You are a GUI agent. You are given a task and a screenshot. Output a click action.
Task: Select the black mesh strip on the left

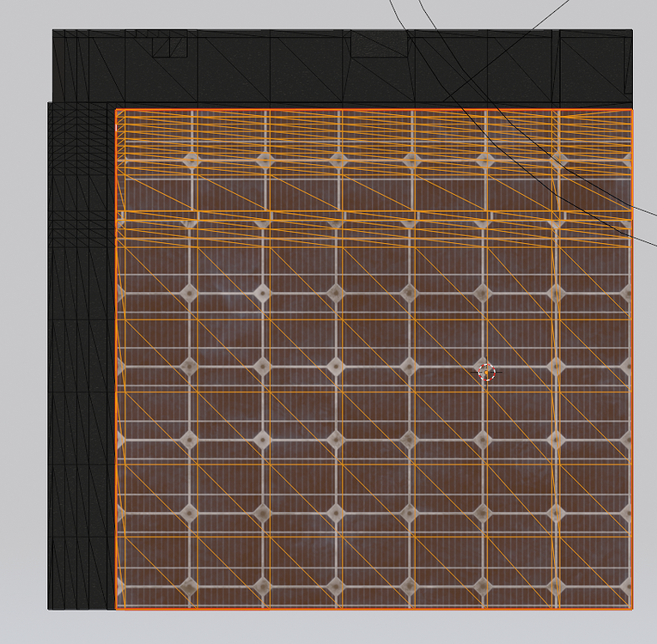coord(82,355)
